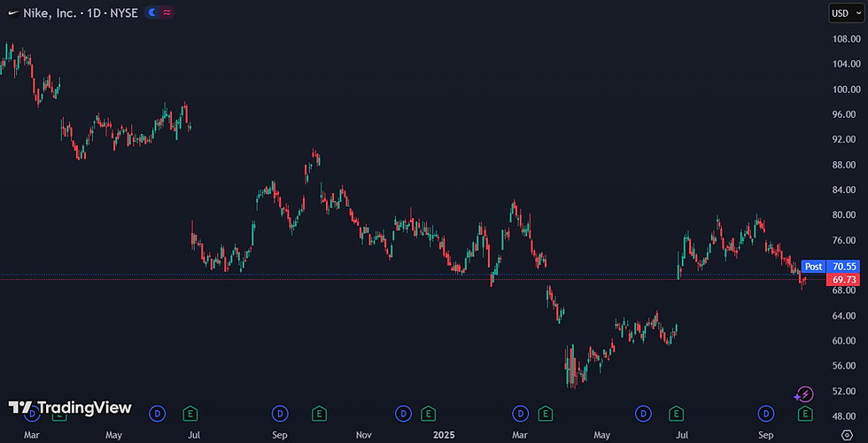Viewport: 868px width, 443px height.
Task: Open the E earnings marker after Mar 2025
Action: (546, 413)
